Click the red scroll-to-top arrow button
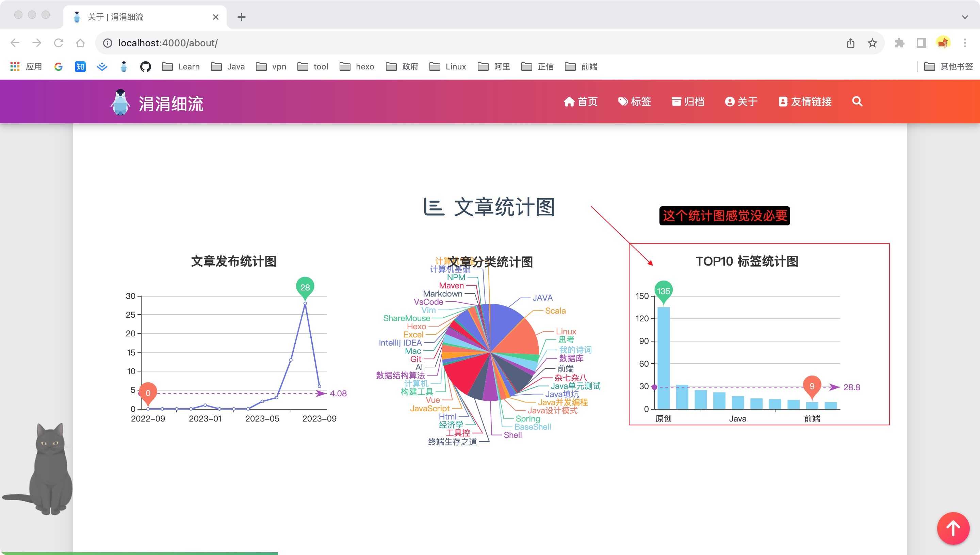980x555 pixels. pyautogui.click(x=953, y=528)
